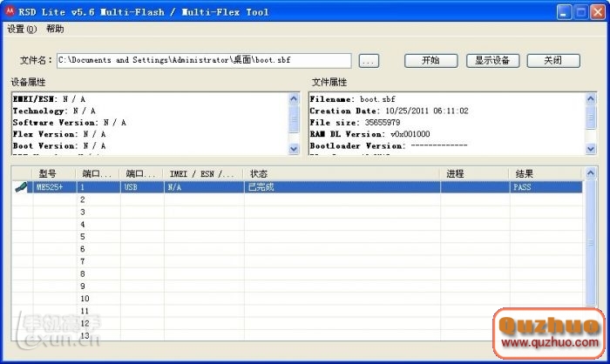The height and width of the screenshot is (364, 610).
Task: Click up arrow of device properties scrollbar
Action: [294, 98]
